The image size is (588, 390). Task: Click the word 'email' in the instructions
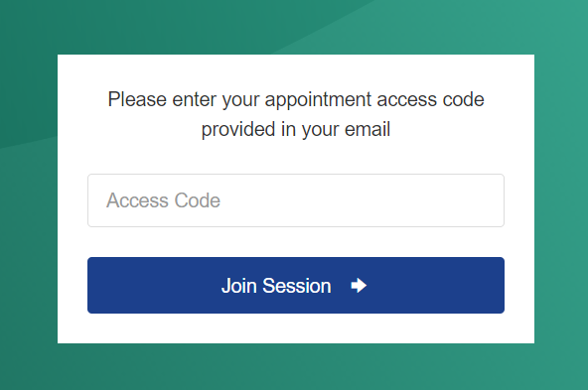(x=367, y=129)
